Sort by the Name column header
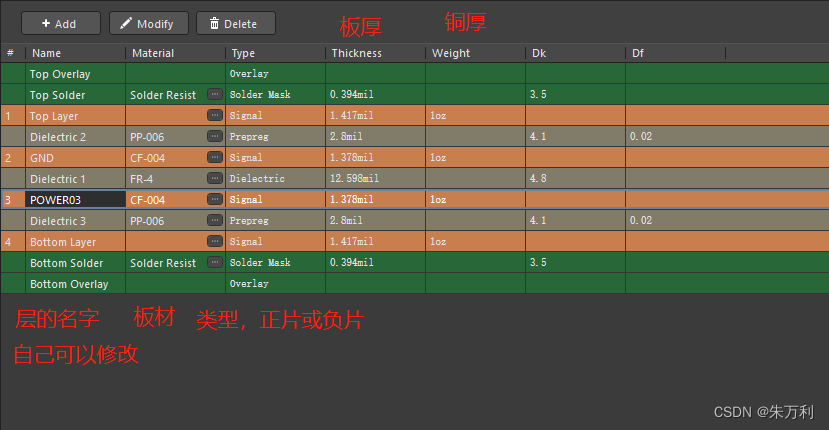This screenshot has width=829, height=430. pos(76,53)
